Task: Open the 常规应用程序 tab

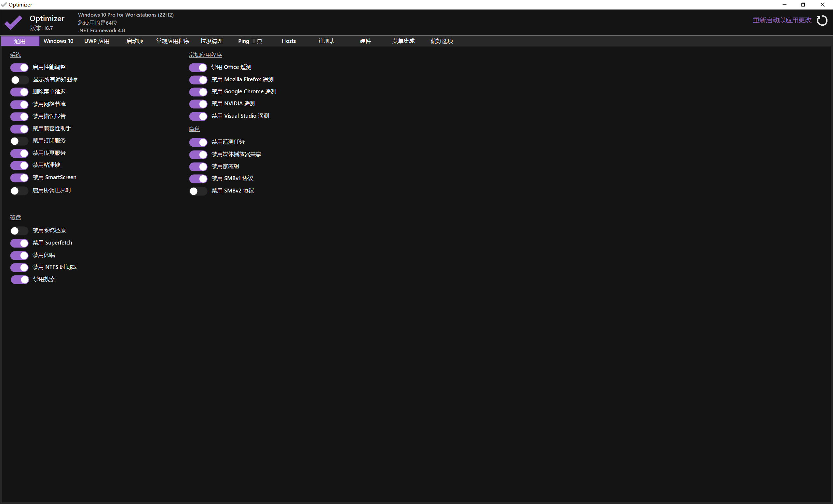Action: click(x=173, y=41)
